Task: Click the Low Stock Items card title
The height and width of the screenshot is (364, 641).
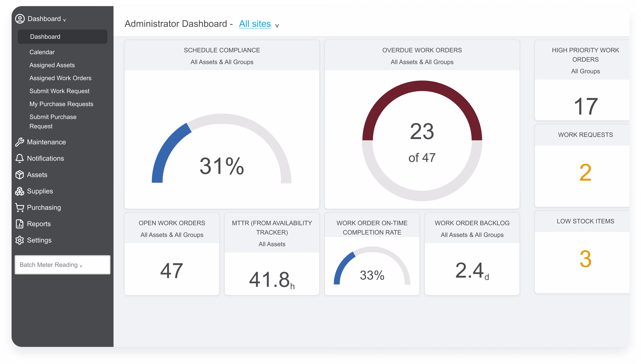Action: pos(585,221)
